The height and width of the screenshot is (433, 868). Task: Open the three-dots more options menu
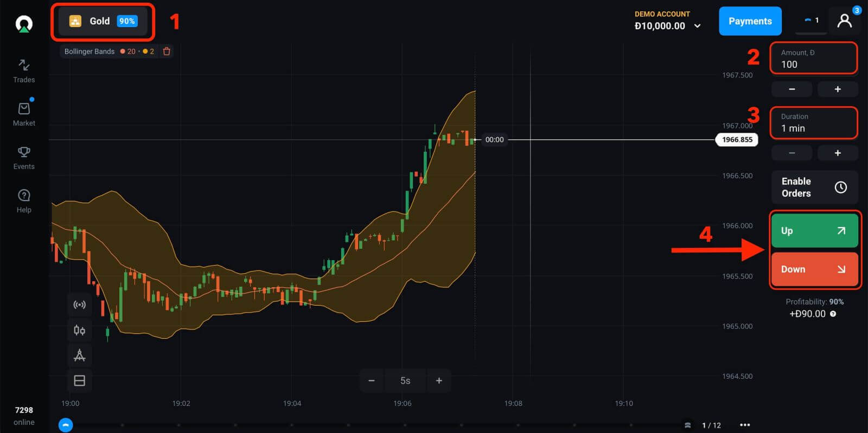pyautogui.click(x=745, y=425)
